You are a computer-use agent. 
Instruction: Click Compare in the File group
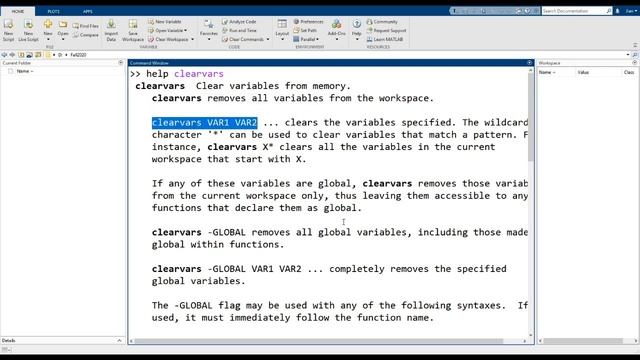tap(86, 35)
